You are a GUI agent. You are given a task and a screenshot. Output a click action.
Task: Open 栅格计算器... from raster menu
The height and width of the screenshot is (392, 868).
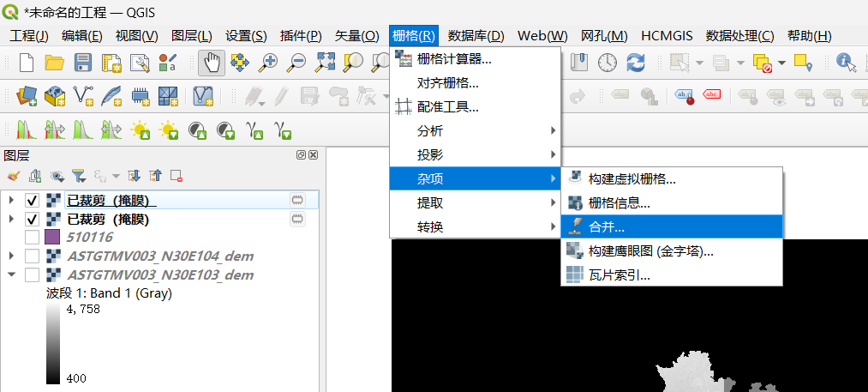[475, 59]
